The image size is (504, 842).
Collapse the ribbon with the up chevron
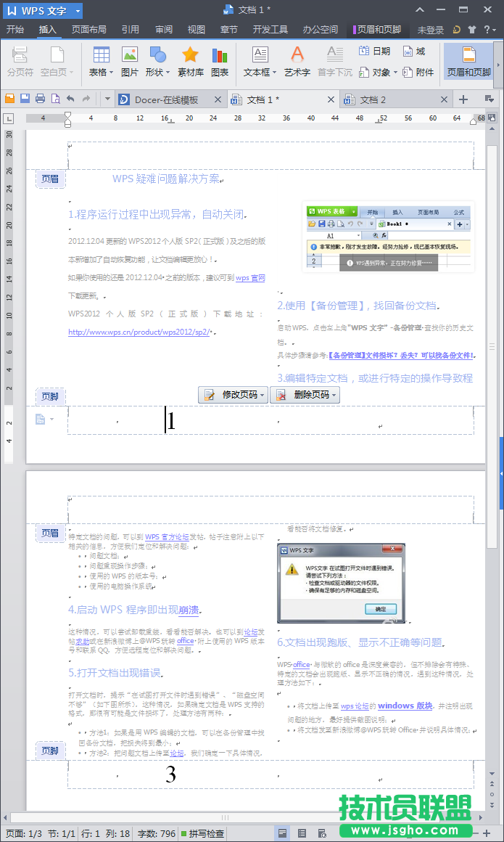point(420,9)
